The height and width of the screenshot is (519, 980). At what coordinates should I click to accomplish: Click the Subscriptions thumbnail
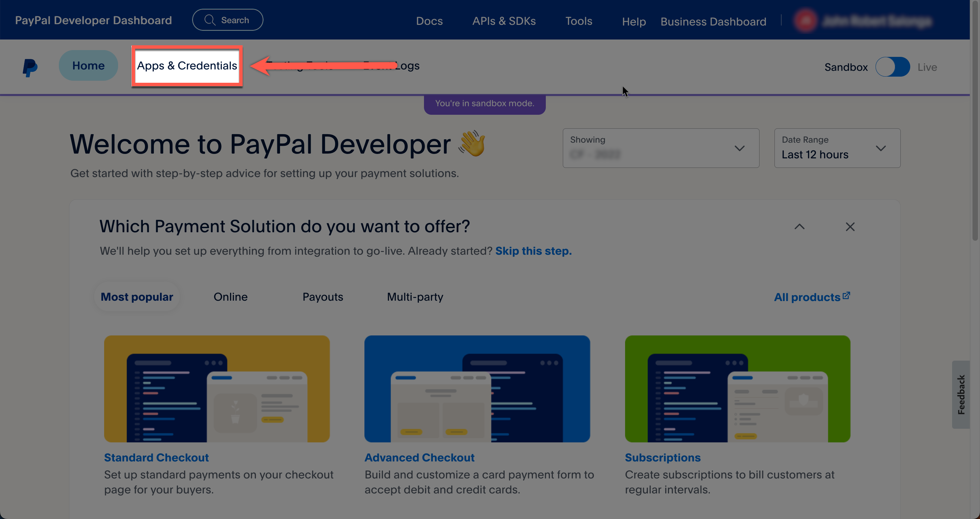(737, 389)
